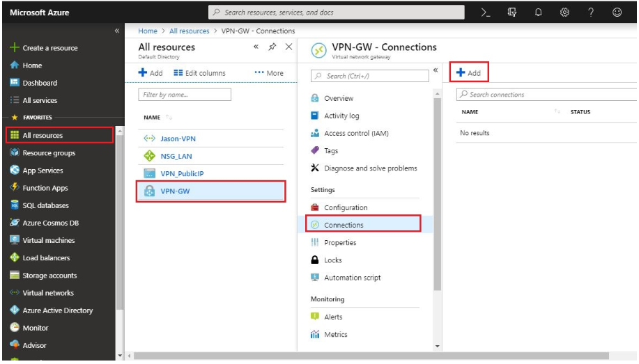
Task: Pin the All resources blade
Action: (x=272, y=47)
